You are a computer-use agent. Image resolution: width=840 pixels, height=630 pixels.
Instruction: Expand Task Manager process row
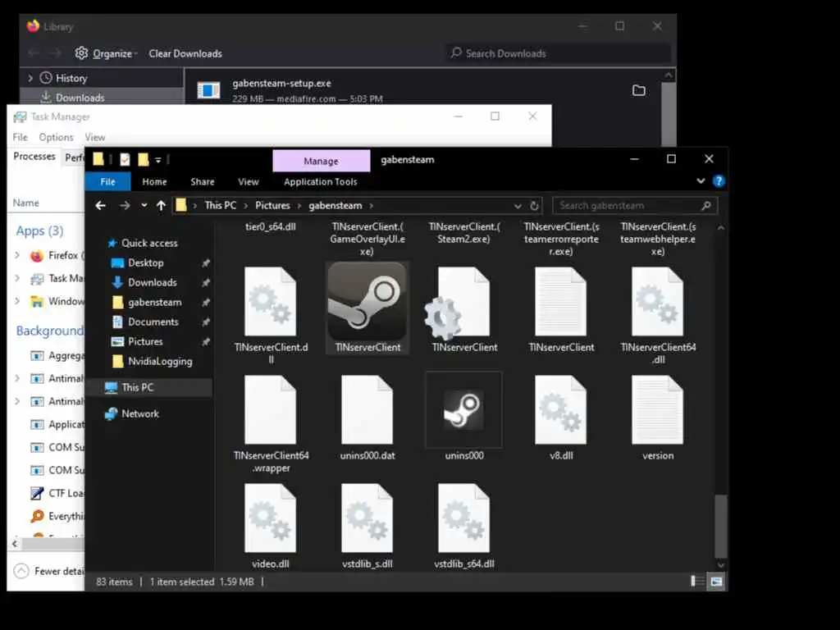point(17,278)
